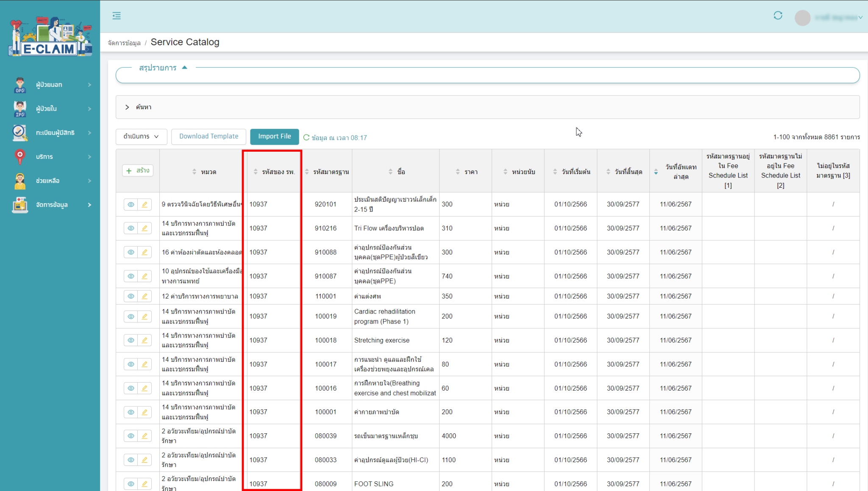Edit the Cardiac rehabilitation program row
Screen dimensions: 868x491
pyautogui.click(x=145, y=316)
